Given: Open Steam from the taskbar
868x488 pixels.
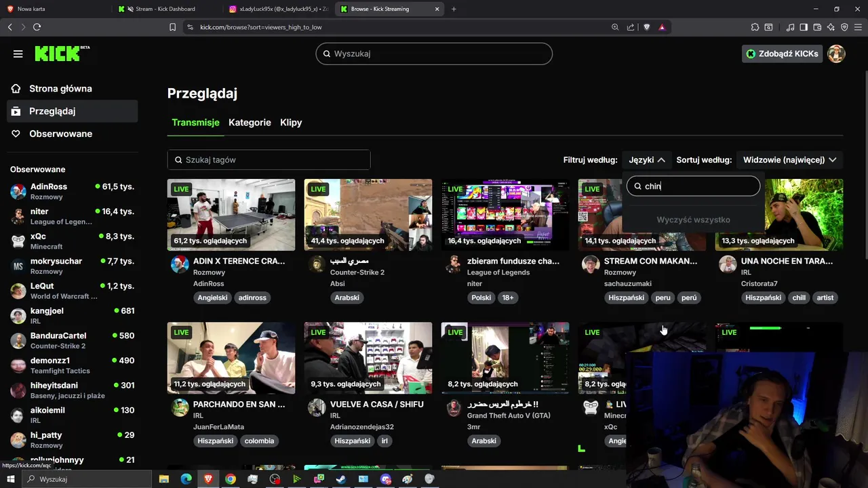Looking at the screenshot, I should click(341, 479).
